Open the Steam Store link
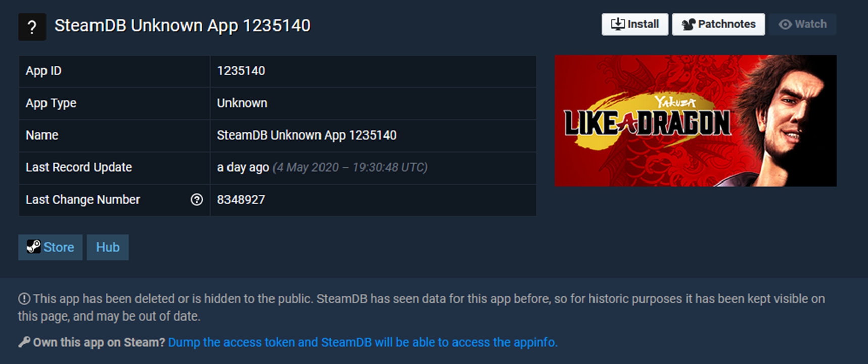The height and width of the screenshot is (364, 868). coord(51,247)
